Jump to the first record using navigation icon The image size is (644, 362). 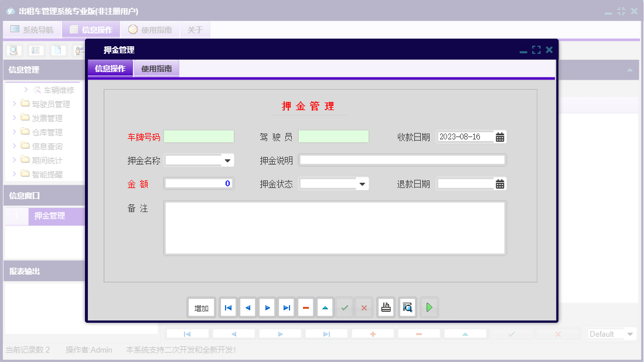click(227, 307)
